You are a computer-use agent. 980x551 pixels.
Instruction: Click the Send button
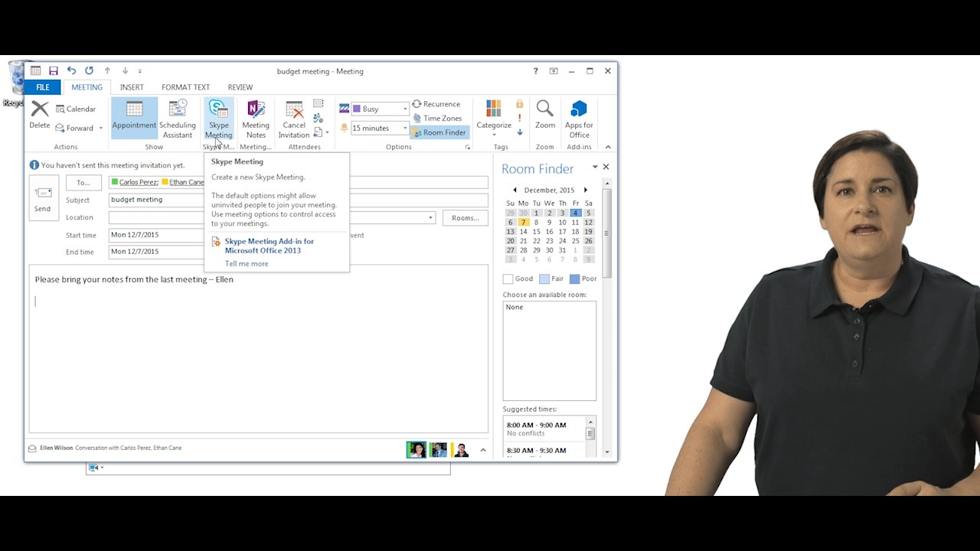(x=43, y=198)
